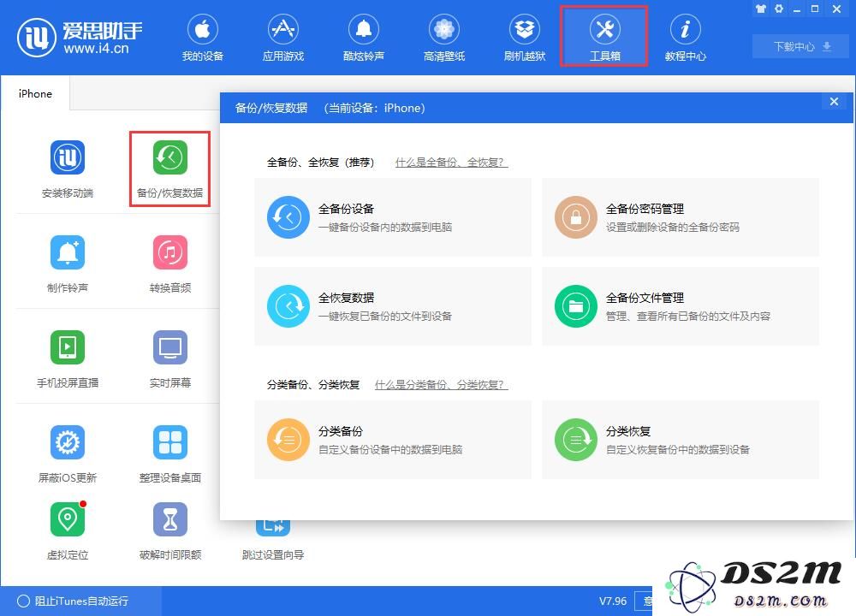Start 全备份设备 full backup

tap(393, 217)
